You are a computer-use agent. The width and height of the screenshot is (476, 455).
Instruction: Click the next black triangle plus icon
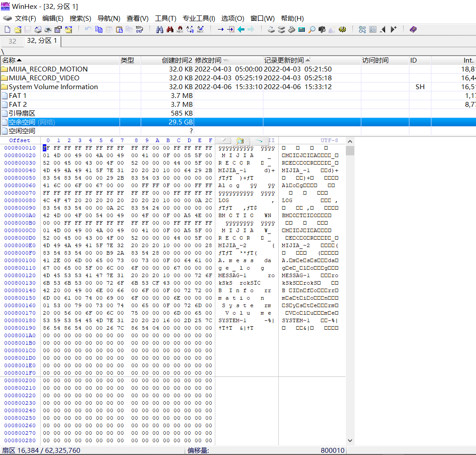pos(394,30)
